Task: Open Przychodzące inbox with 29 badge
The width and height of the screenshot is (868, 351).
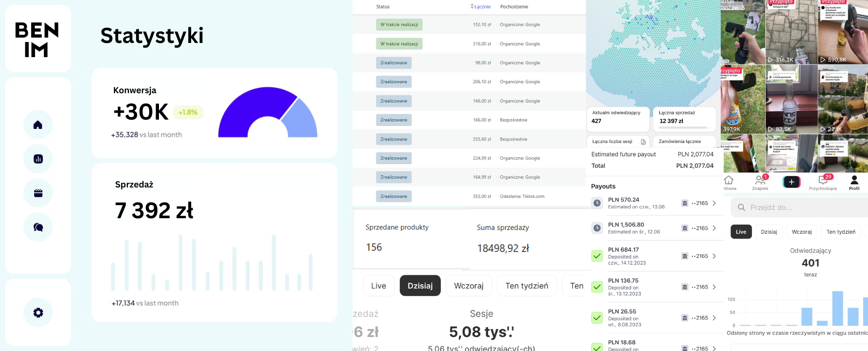Action: [823, 182]
